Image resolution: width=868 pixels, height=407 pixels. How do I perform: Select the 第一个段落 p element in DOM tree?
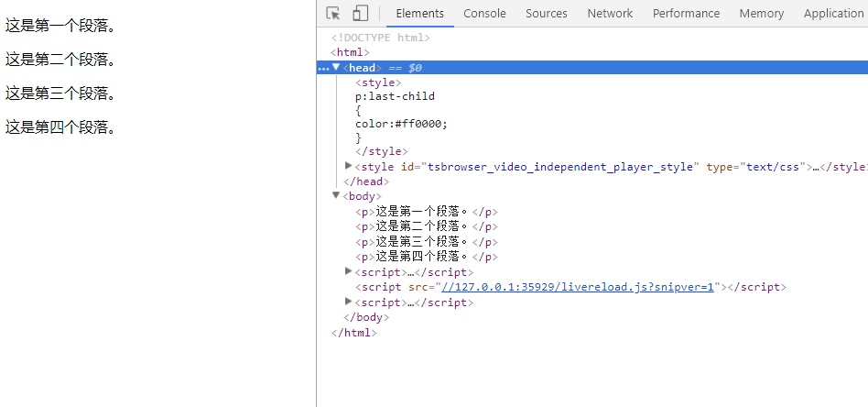tap(427, 212)
